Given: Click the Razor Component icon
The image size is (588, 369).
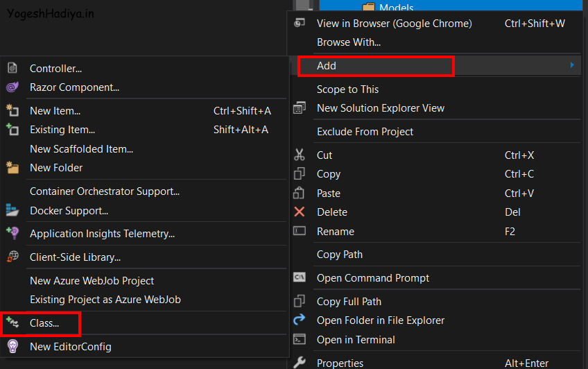Looking at the screenshot, I should 12,87.
